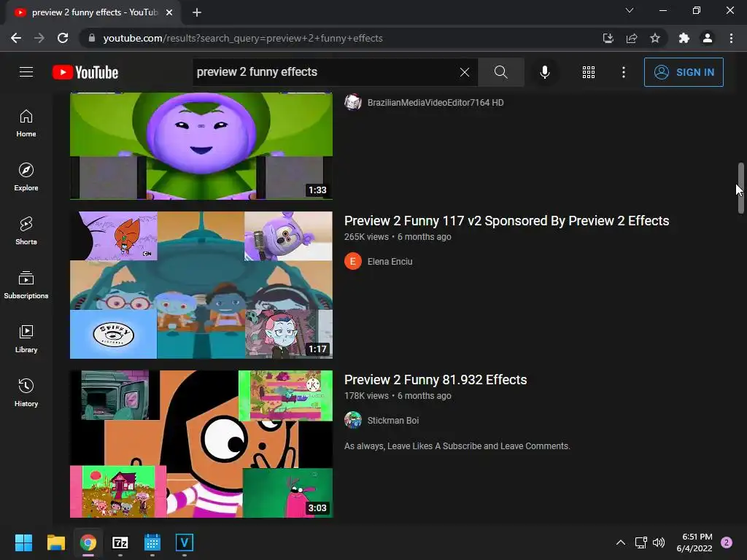
Task: Open Explore in the sidebar
Action: [26, 177]
